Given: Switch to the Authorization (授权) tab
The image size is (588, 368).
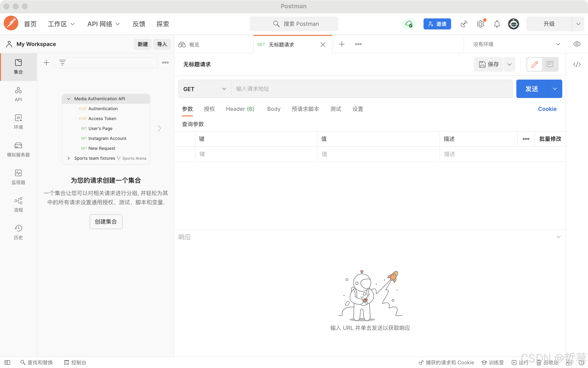Looking at the screenshot, I should [x=209, y=109].
